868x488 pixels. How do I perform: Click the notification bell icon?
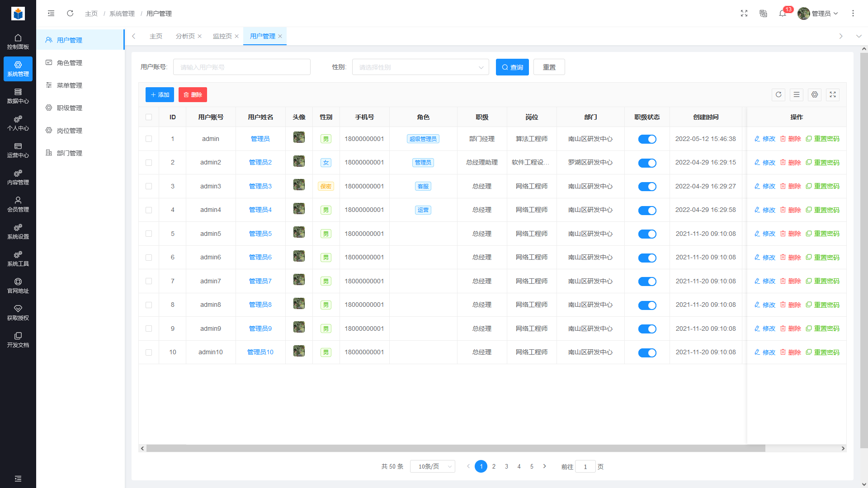[x=783, y=14]
